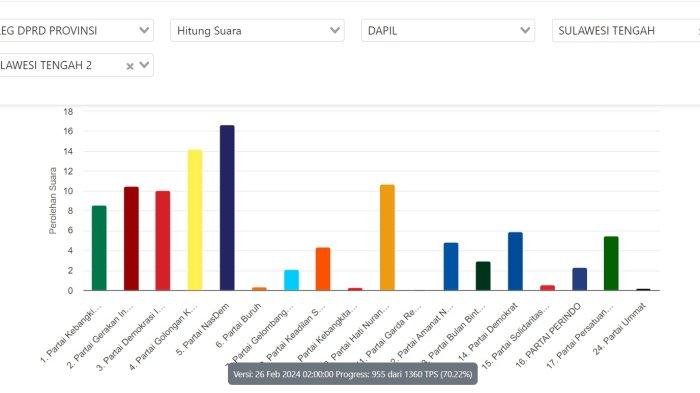This screenshot has height=393, width=700.
Task: Click the red Partai Demokrasi bar
Action: click(163, 241)
